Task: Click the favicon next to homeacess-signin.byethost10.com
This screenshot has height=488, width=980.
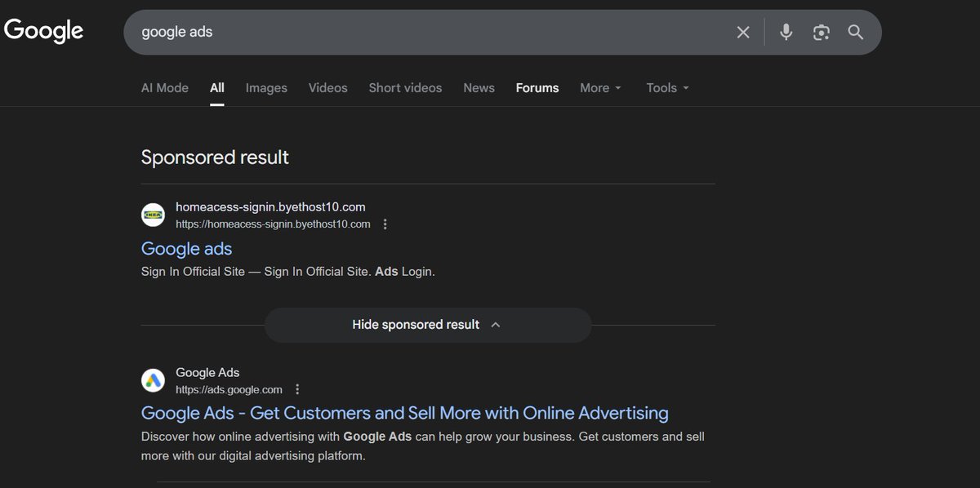Action: point(153,215)
